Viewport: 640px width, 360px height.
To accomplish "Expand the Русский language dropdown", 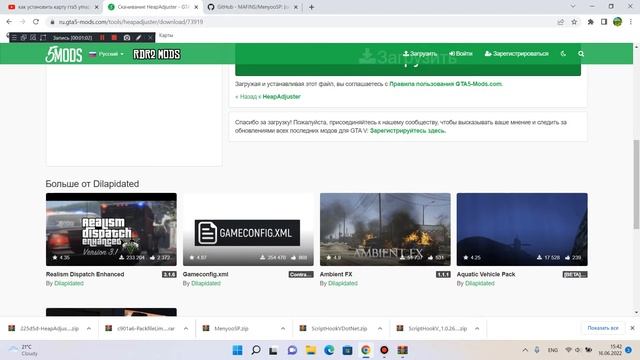I will coord(107,54).
